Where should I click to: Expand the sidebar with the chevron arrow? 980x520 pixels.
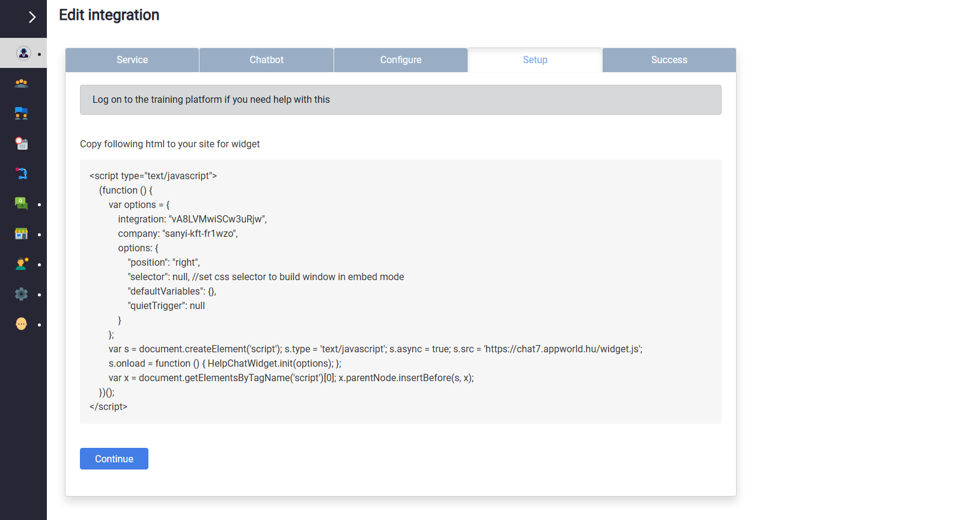click(32, 17)
